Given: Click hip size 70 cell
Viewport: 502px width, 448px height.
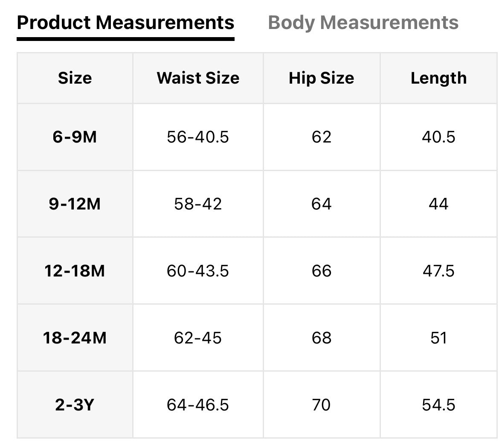Looking at the screenshot, I should tap(321, 404).
